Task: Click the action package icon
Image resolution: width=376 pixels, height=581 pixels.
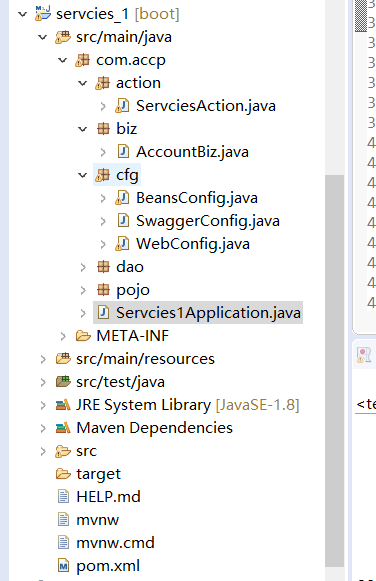Action: click(x=103, y=83)
